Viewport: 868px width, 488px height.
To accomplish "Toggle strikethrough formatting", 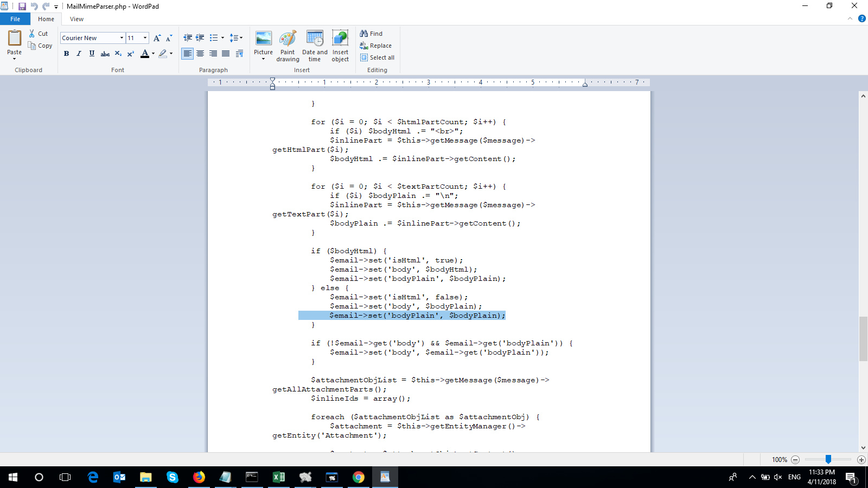I will [105, 54].
